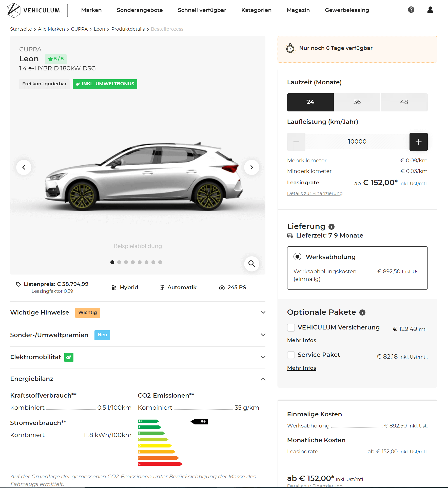448x488 pixels.
Task: Go to Startseite breadcrumb
Action: tap(21, 29)
